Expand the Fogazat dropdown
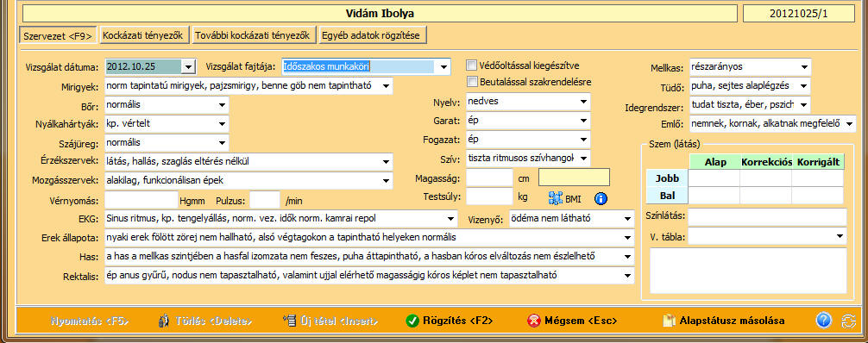The height and width of the screenshot is (343, 868). pyautogui.click(x=583, y=140)
